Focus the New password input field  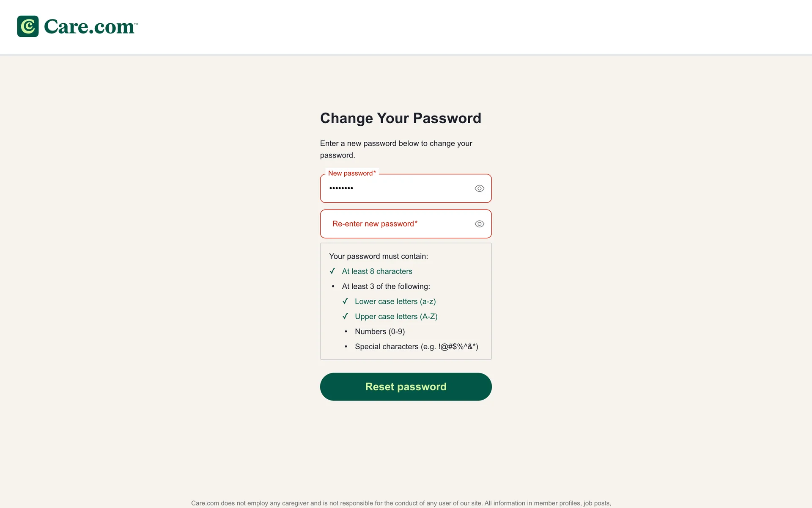click(398, 188)
